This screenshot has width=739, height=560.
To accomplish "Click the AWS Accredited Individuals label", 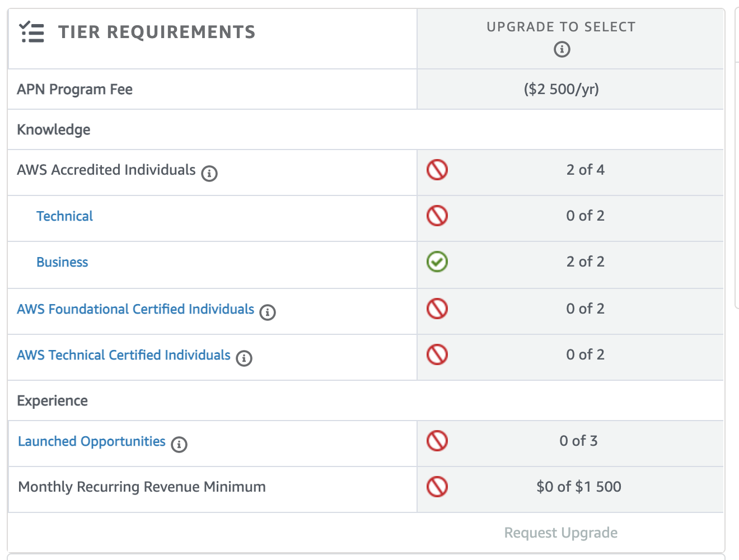I will click(x=106, y=170).
